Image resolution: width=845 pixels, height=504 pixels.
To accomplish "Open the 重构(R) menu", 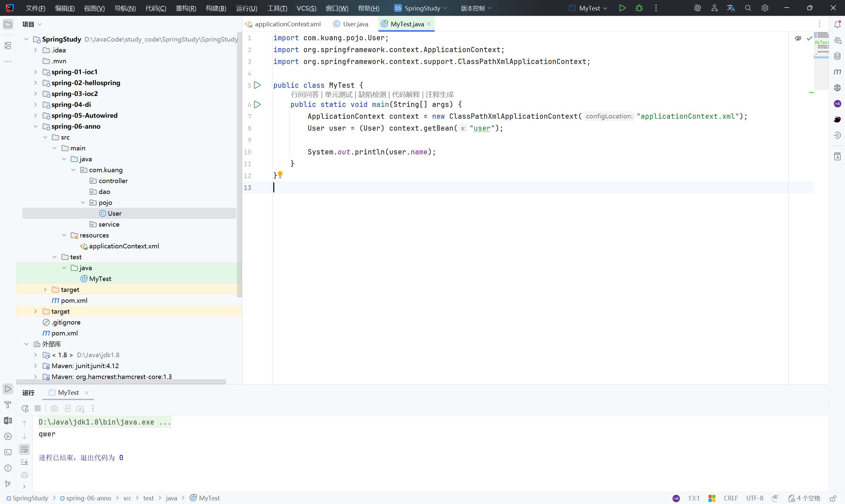I will [x=186, y=8].
